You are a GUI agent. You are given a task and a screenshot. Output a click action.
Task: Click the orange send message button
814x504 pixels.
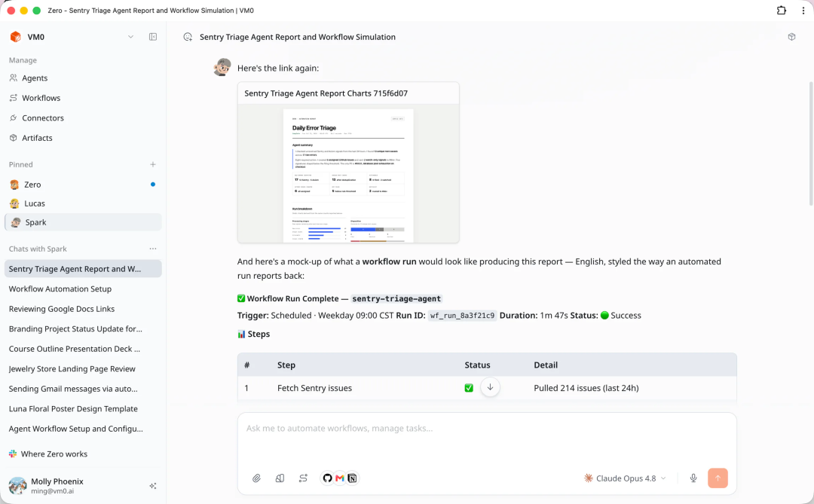[718, 478]
